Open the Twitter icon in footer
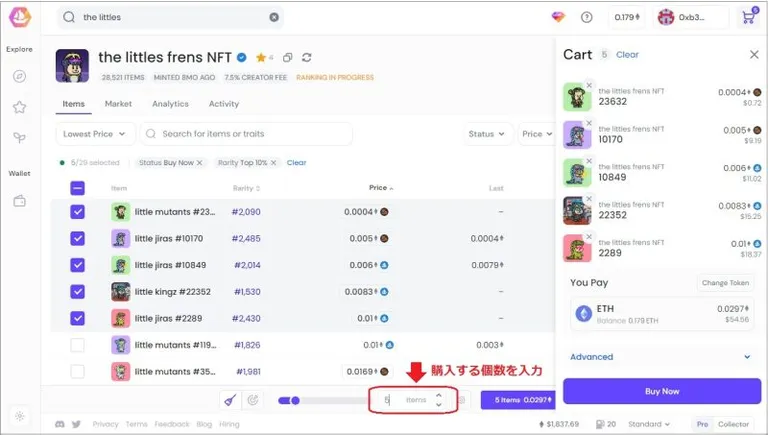Screen dimensions: 768x435 point(76,424)
